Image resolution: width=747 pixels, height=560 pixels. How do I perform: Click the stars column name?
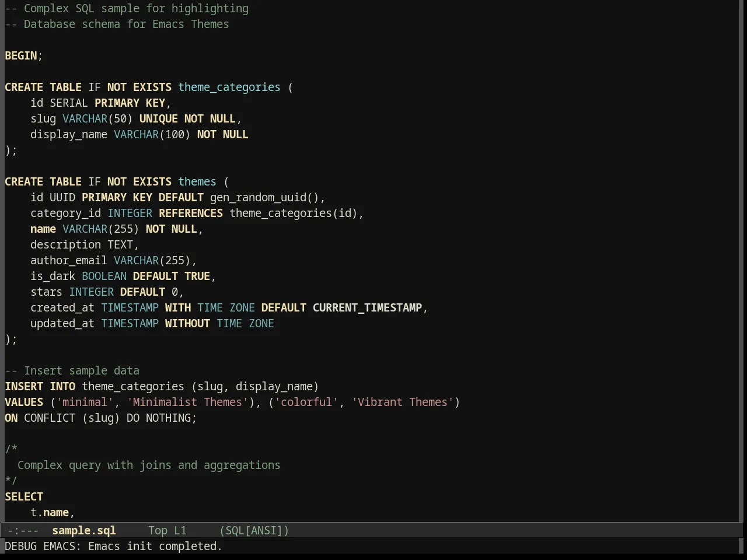(x=47, y=292)
